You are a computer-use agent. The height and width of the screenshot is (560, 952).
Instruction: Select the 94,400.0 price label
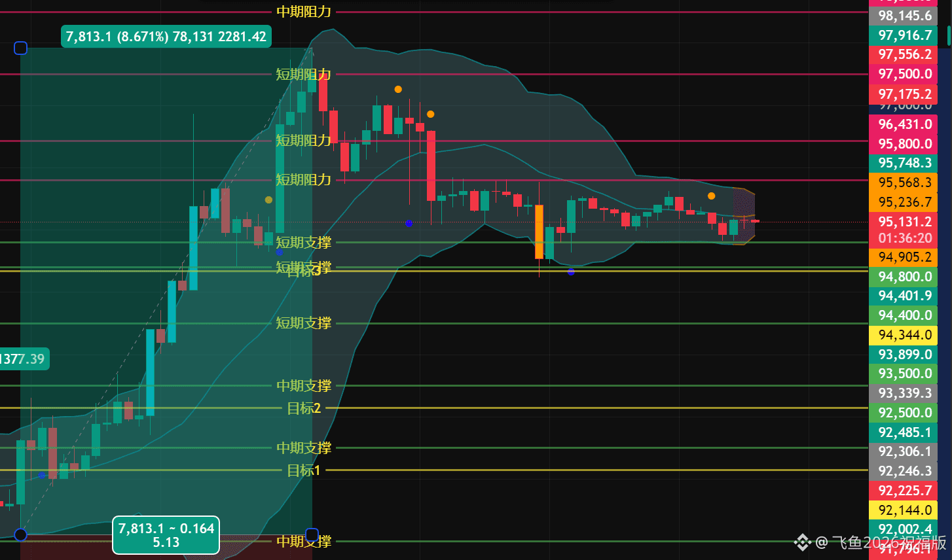(904, 315)
